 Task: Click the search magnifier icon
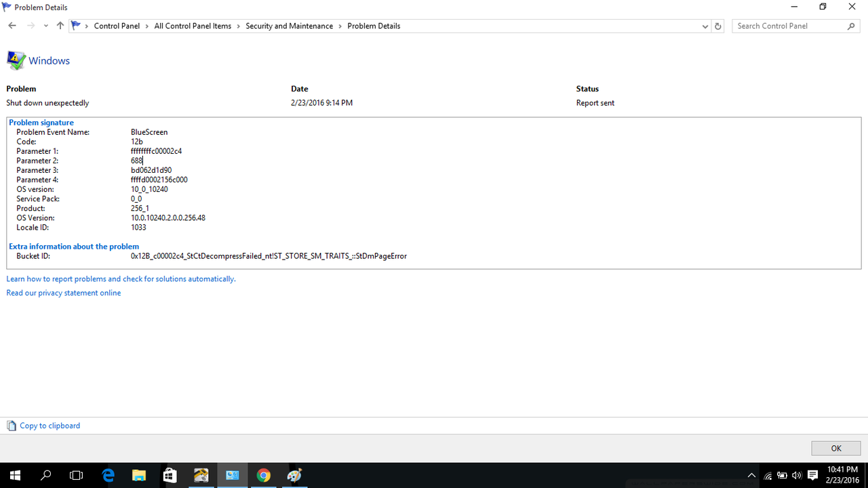pyautogui.click(x=852, y=26)
